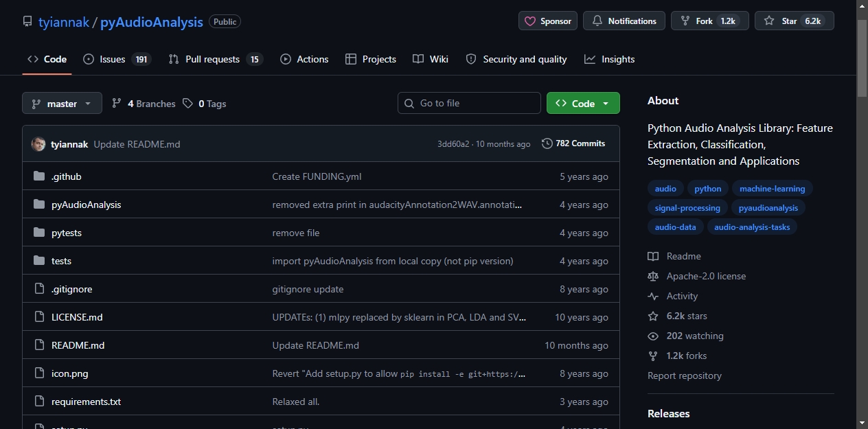Open the .github folder name
868x429 pixels.
(x=67, y=176)
